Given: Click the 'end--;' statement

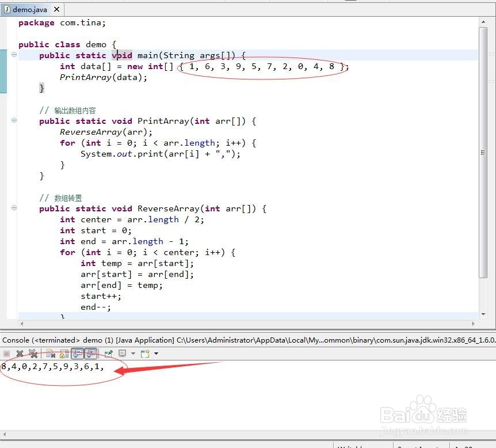Looking at the screenshot, I should click(x=96, y=307).
